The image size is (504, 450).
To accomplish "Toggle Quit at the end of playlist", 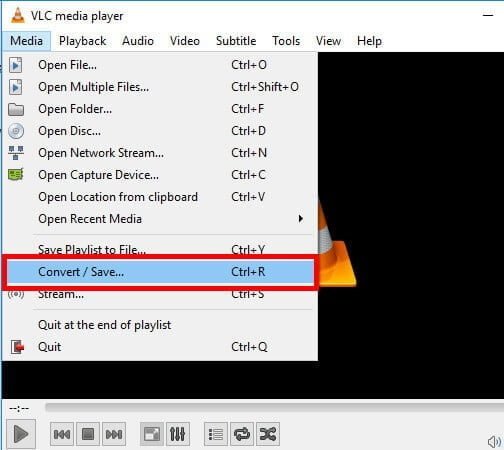I will (160, 325).
